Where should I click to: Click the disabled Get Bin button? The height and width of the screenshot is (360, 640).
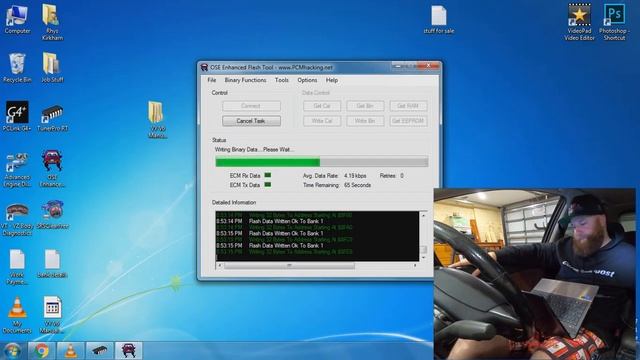(x=365, y=106)
